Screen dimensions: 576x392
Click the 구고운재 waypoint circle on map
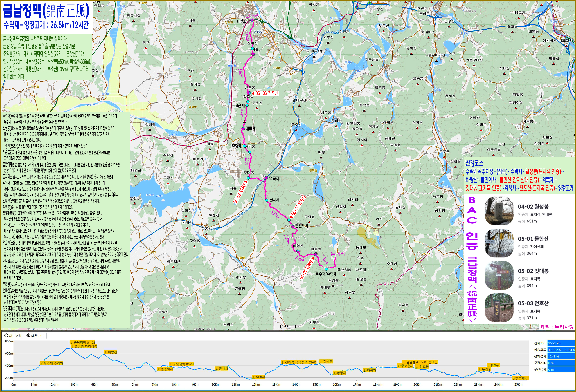(x=247, y=105)
